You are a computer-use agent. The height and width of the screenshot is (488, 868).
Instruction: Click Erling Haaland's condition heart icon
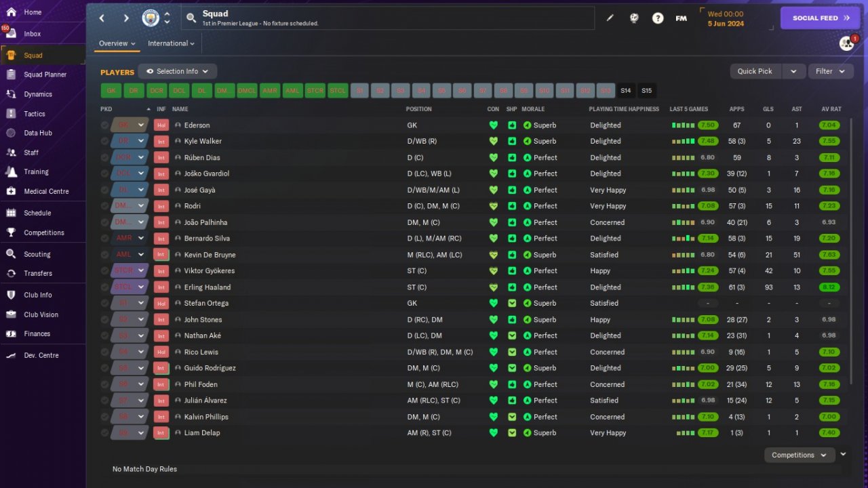click(x=494, y=287)
